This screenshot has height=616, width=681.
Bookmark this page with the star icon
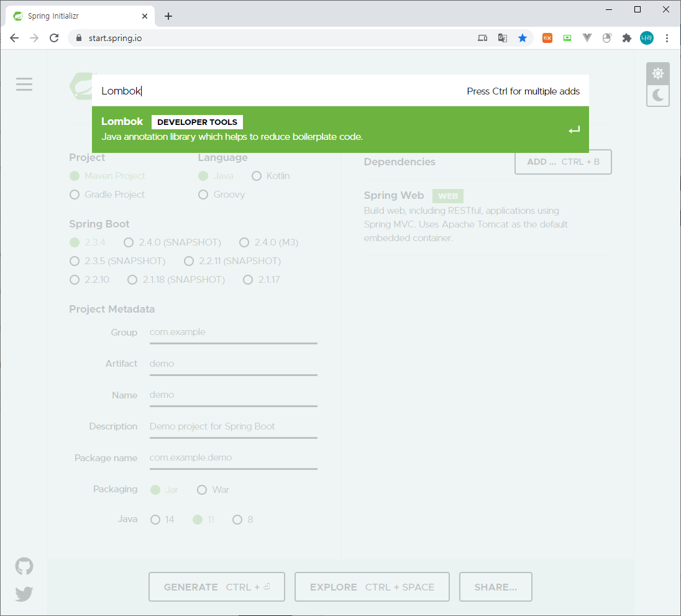(x=523, y=39)
